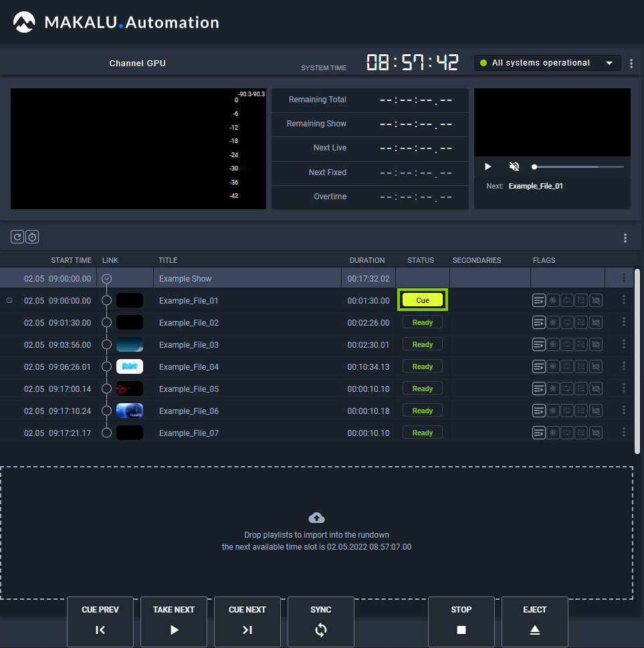Click the auto-play flag on Example_File_04
The width and height of the screenshot is (644, 648).
coord(538,366)
